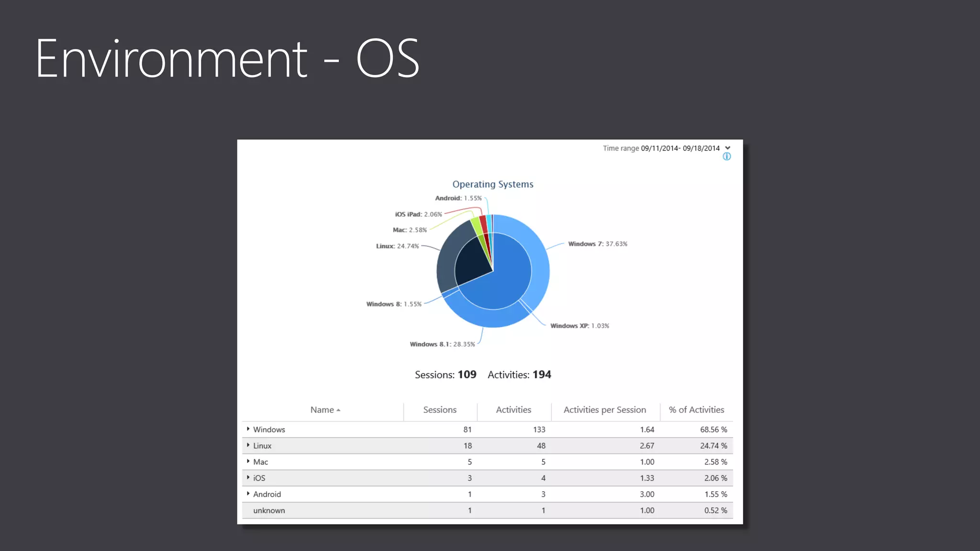Viewport: 980px width, 551px height.
Task: Click the Sessions: 109 summary
Action: tap(445, 375)
